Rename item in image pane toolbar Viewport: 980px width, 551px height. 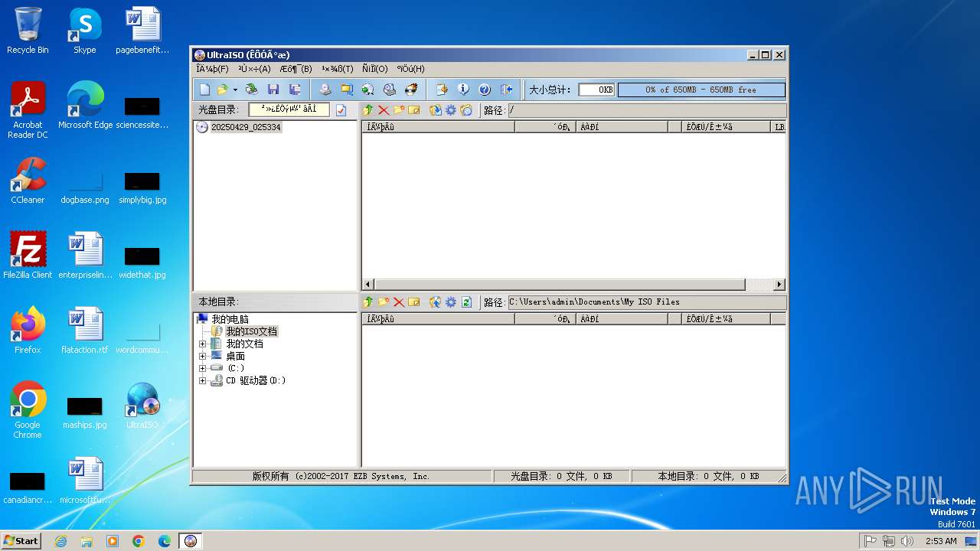coord(414,110)
